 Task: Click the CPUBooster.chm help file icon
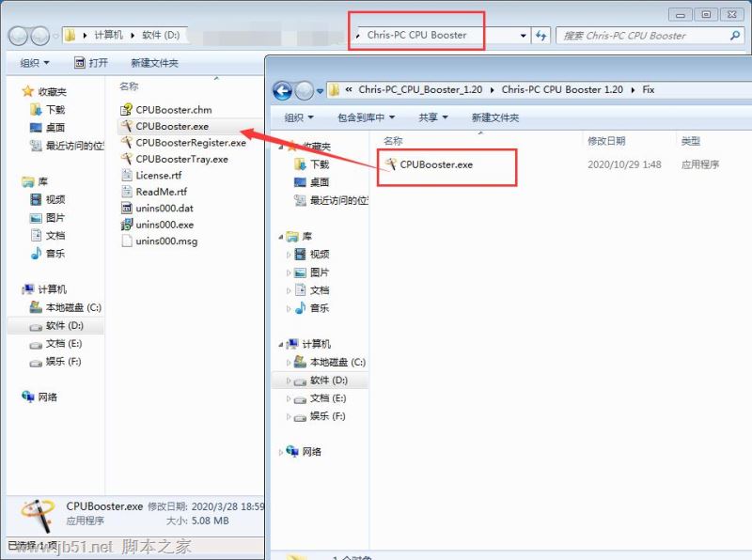pos(127,110)
